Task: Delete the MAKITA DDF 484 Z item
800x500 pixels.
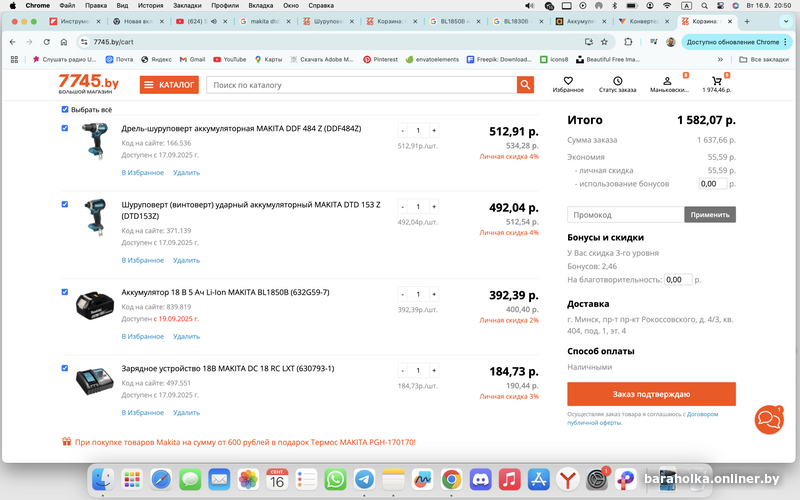Action: pos(186,172)
